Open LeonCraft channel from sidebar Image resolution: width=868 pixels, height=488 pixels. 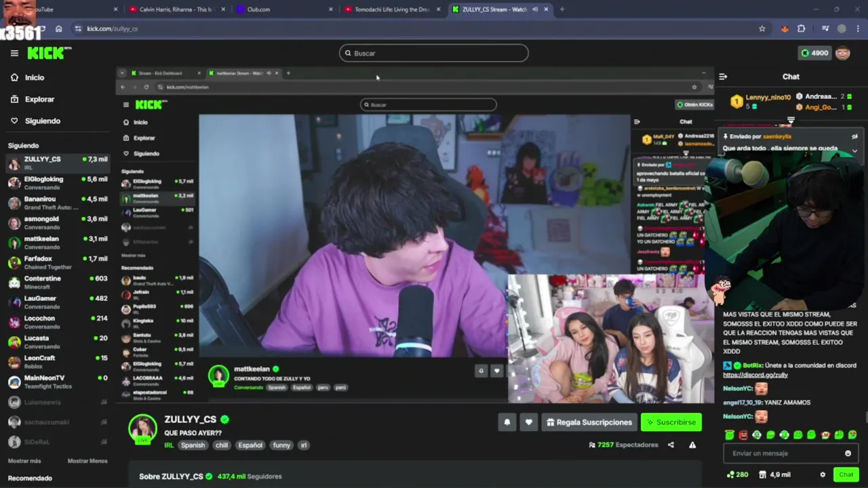tap(57, 361)
